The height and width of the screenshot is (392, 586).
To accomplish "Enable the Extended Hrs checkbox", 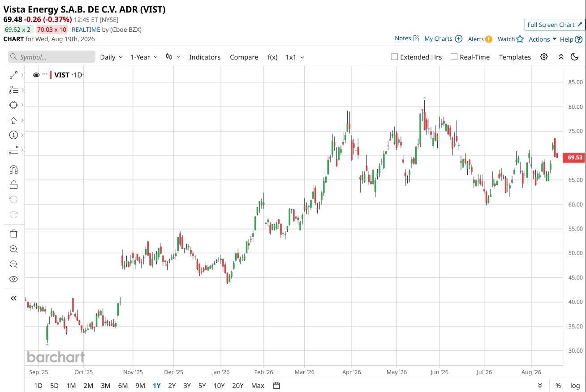I will click(394, 57).
